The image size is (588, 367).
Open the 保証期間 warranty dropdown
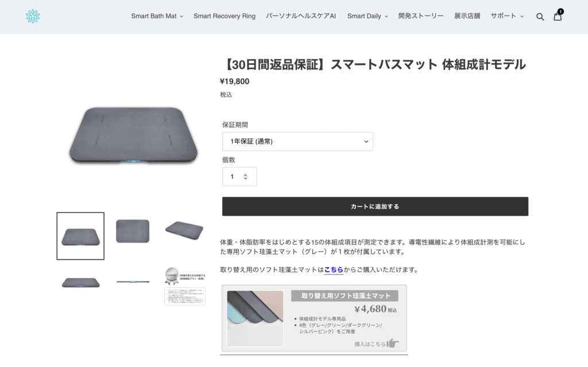297,141
